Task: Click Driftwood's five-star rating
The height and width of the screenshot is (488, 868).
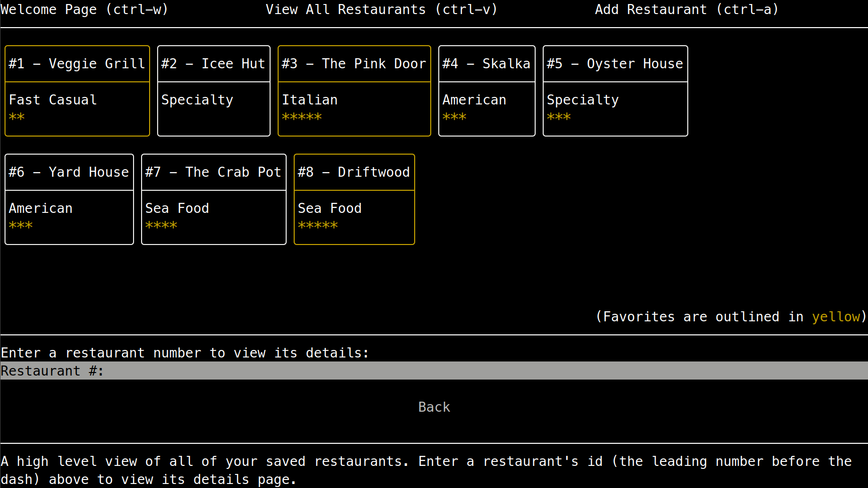Action: [x=318, y=225]
